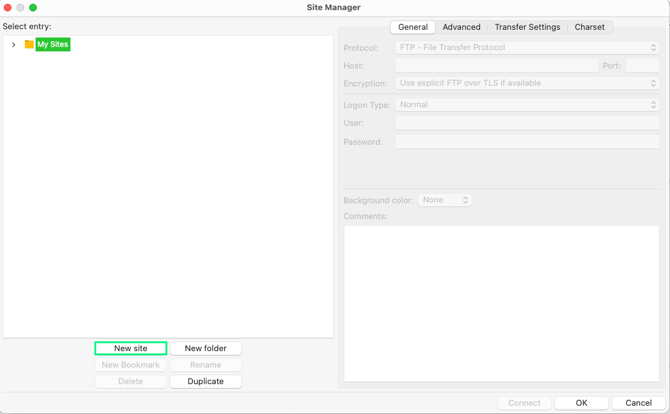This screenshot has width=670, height=414.
Task: Open the Encryption dropdown
Action: pos(527,84)
